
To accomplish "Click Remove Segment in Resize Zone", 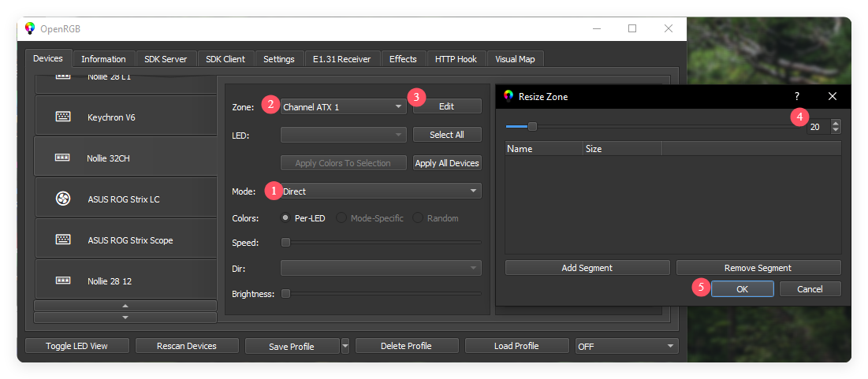I will click(758, 268).
